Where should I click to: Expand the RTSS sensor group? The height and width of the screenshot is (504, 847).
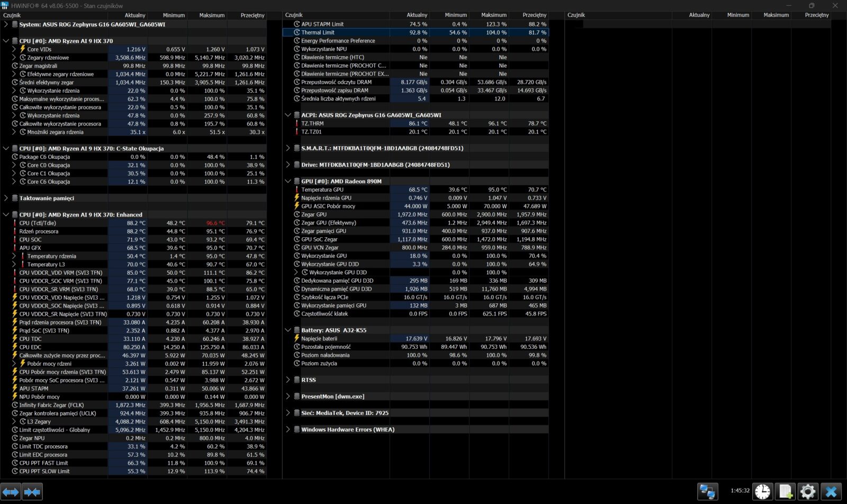tap(288, 380)
